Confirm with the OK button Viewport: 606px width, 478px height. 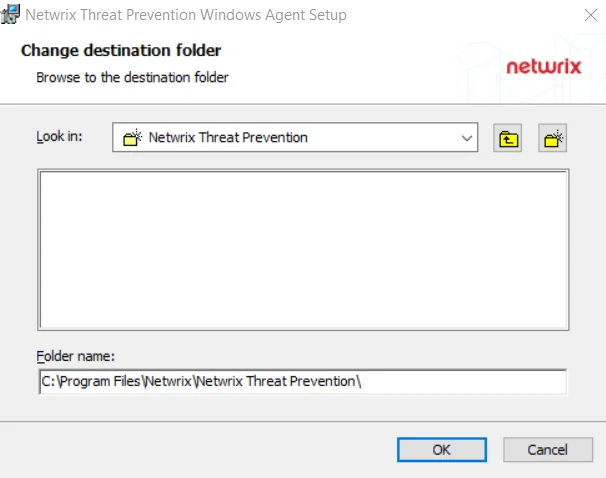click(x=442, y=449)
